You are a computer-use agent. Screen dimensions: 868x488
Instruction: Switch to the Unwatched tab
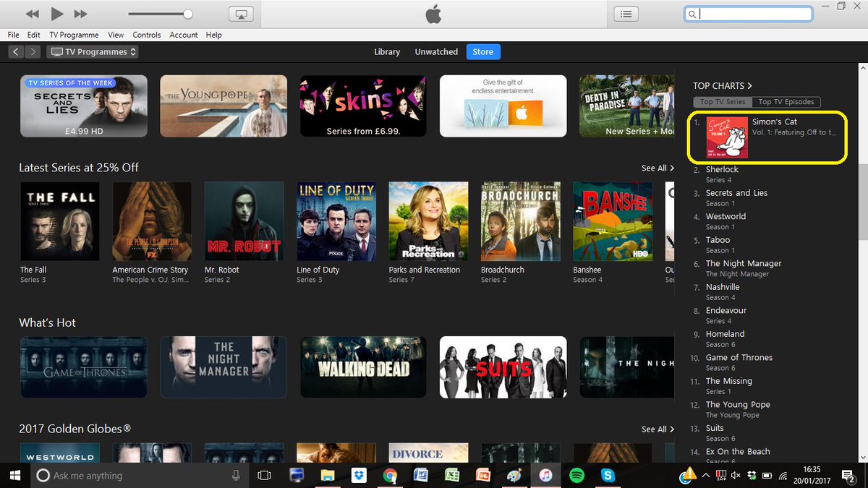pyautogui.click(x=436, y=52)
